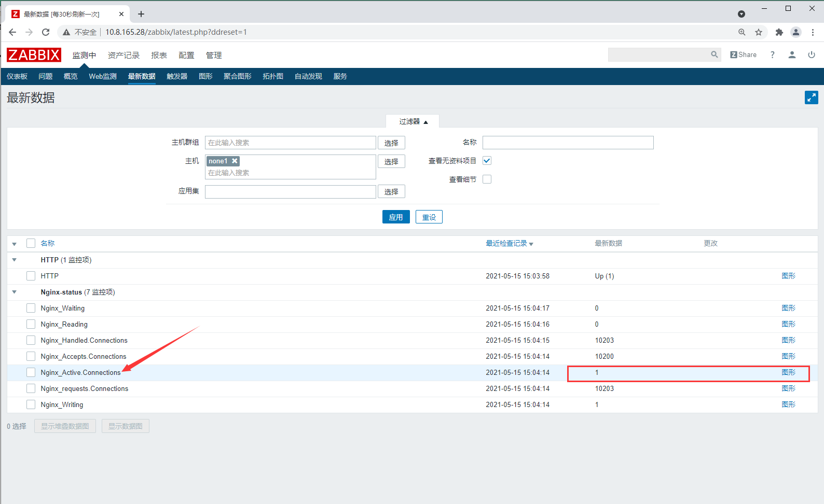The height and width of the screenshot is (504, 824).
Task: Collapse all groups with header triangle
Action: [x=15, y=244]
